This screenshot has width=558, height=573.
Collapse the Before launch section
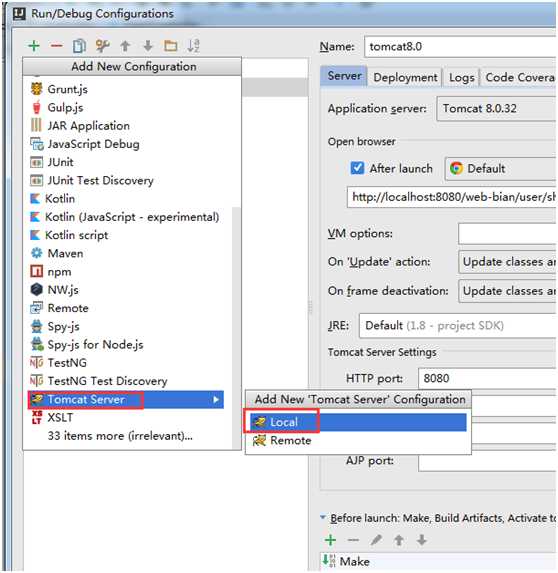click(x=323, y=517)
